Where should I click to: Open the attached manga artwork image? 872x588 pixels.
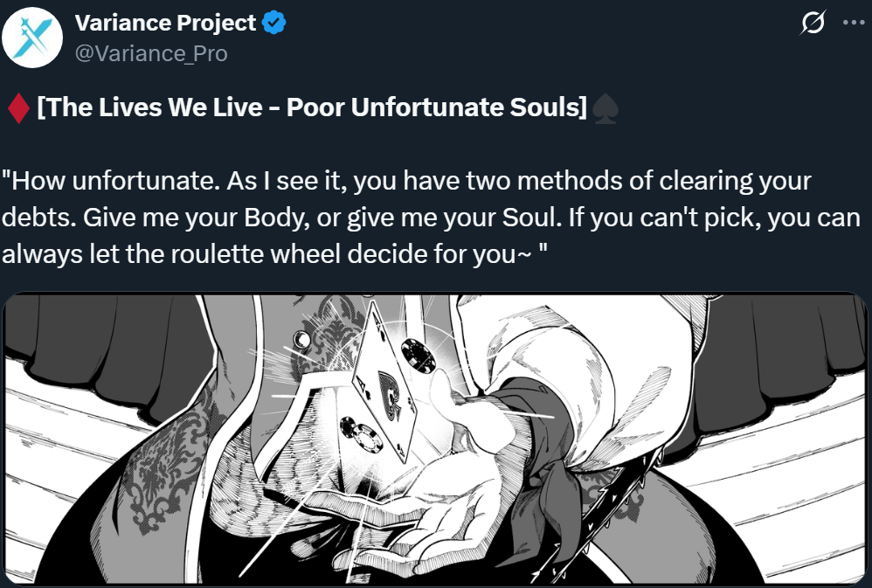(x=435, y=441)
